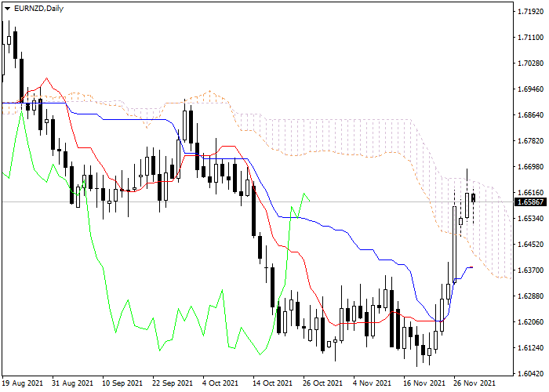Select the 10 Sep 2021 date label
549x392 pixels.
tap(122, 383)
